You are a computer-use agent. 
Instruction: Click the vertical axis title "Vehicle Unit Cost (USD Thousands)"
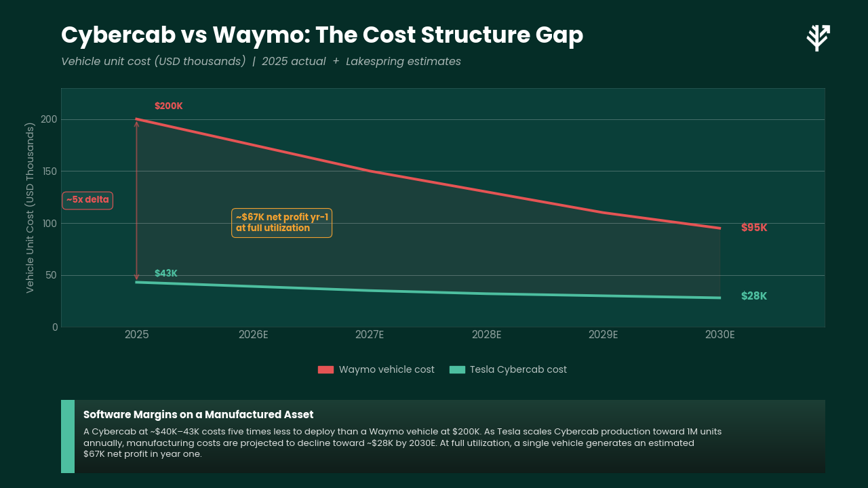(x=30, y=207)
